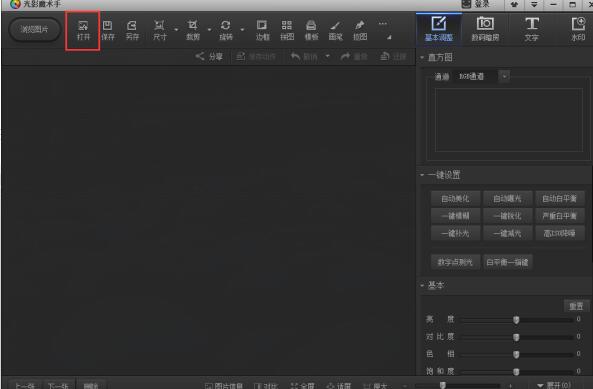Click the 亮度 brightness slider handle
The image size is (593, 389).
[516, 320]
